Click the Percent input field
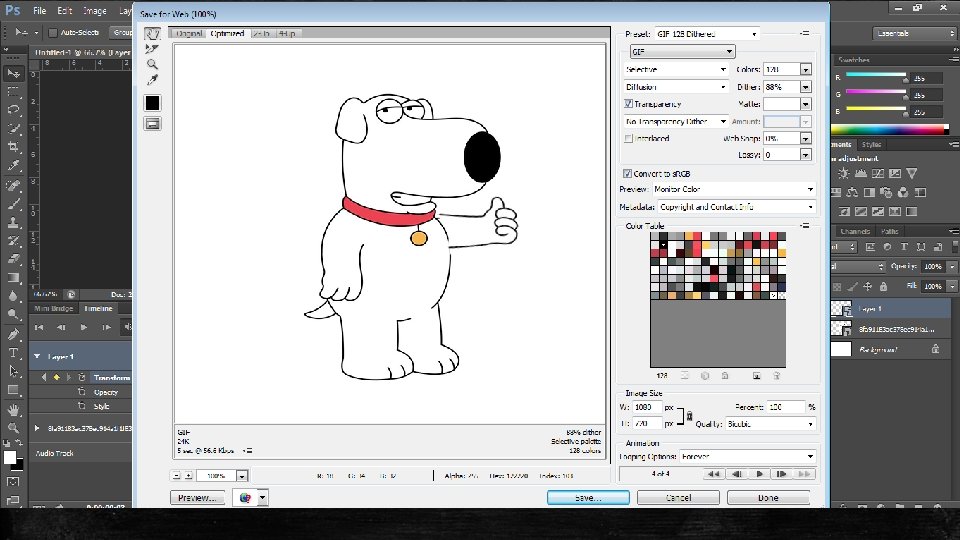The width and height of the screenshot is (960, 540). [786, 407]
